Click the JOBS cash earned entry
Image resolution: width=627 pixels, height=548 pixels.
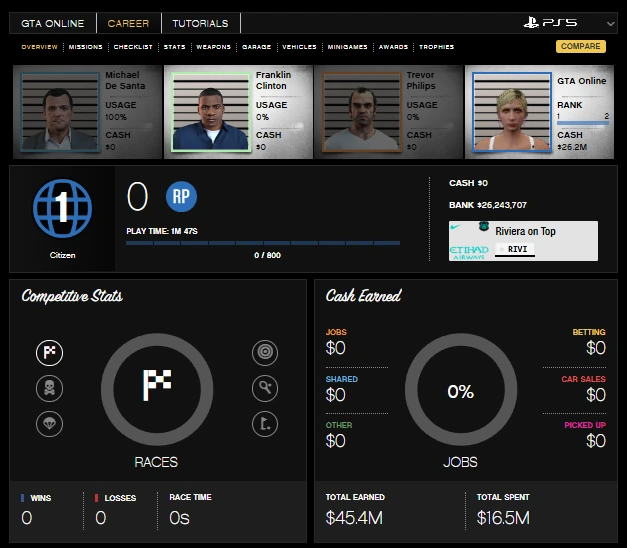click(x=336, y=342)
